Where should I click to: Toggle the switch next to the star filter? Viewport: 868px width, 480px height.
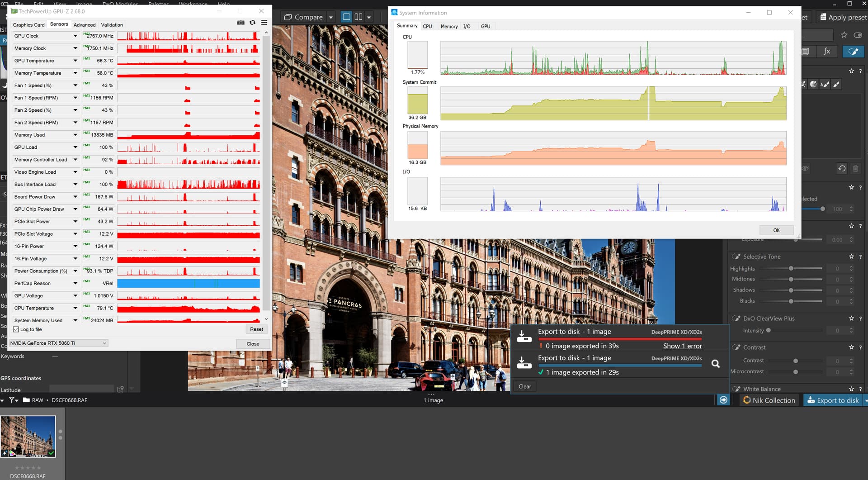(x=857, y=35)
